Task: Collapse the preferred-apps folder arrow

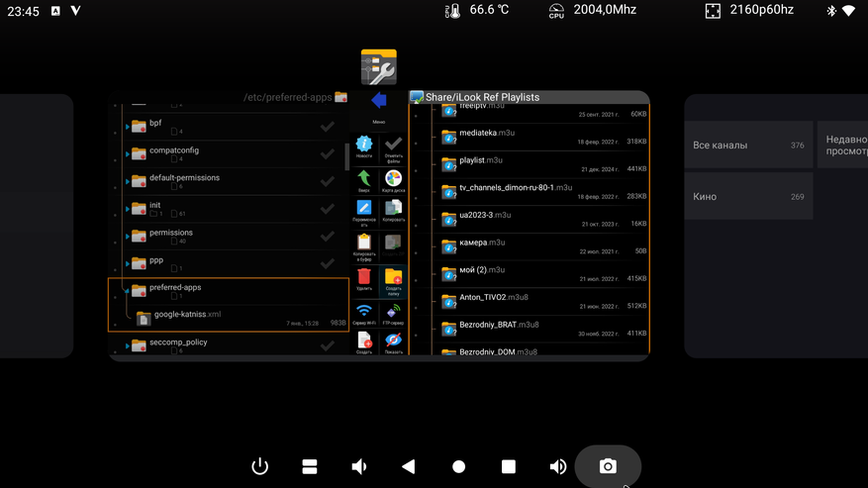Action: pos(127,291)
